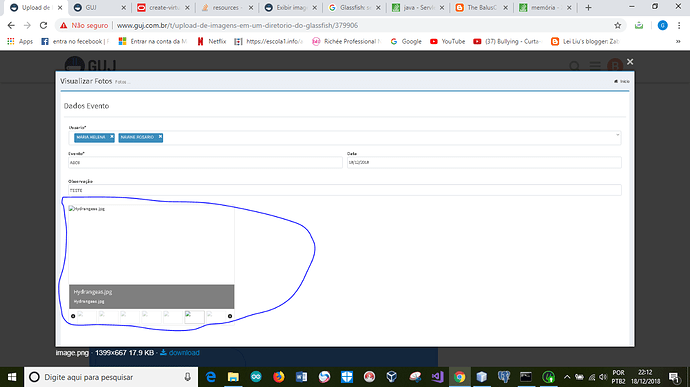The height and width of the screenshot is (387, 690).
Task: Go to next gallery thumbnails
Action: [x=230, y=316]
